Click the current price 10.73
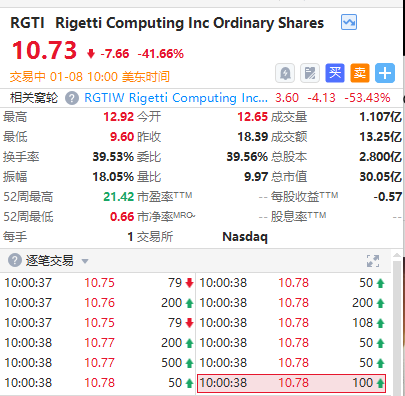Image resolution: width=405 pixels, height=396 pixels. (x=44, y=50)
